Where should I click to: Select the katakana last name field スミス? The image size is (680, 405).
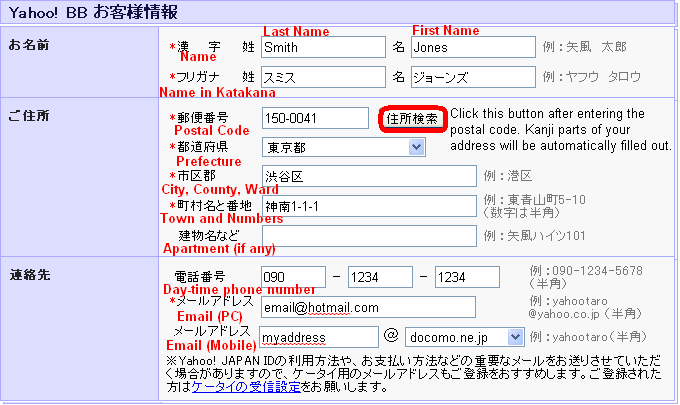tap(323, 77)
